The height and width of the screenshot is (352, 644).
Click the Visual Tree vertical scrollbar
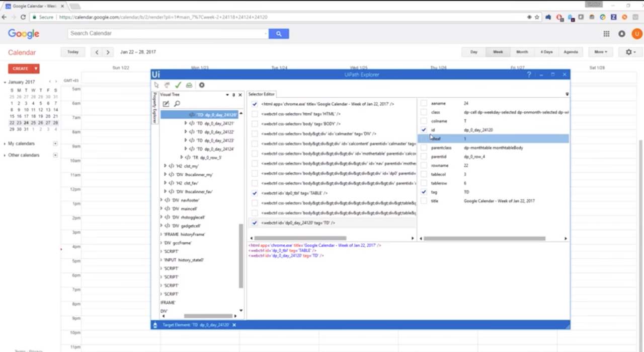[241, 256]
